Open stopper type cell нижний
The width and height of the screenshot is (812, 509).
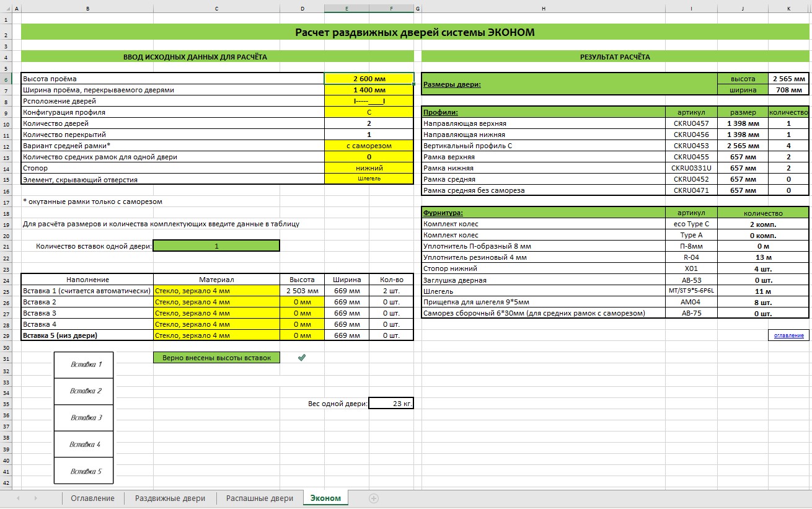[369, 168]
